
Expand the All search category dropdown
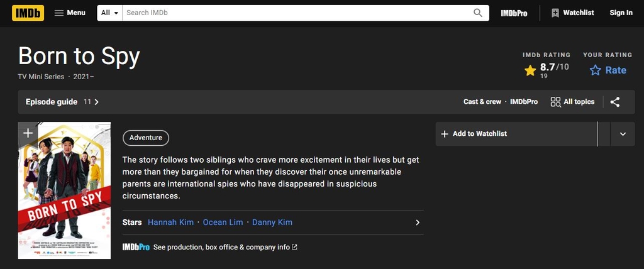pyautogui.click(x=109, y=13)
